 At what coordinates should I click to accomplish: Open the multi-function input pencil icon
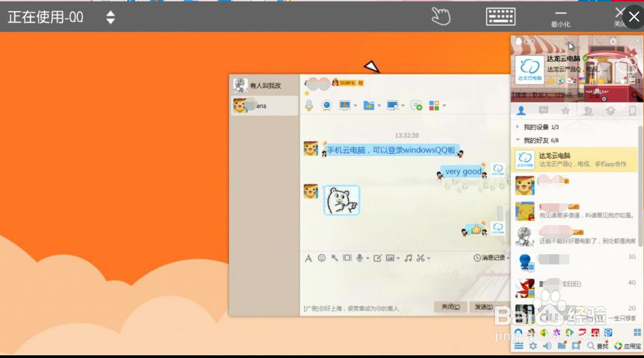pyautogui.click(x=377, y=258)
